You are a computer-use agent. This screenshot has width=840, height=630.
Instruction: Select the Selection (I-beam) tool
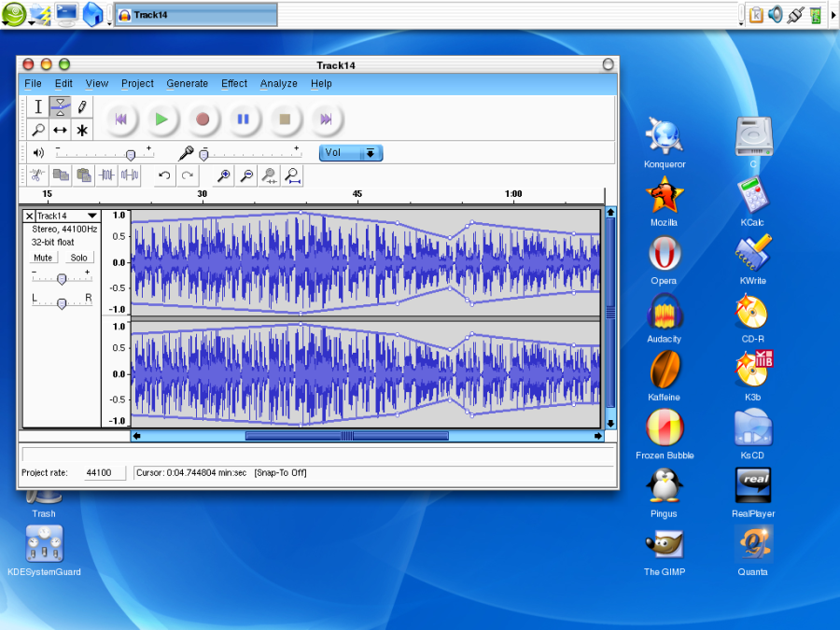(x=38, y=106)
